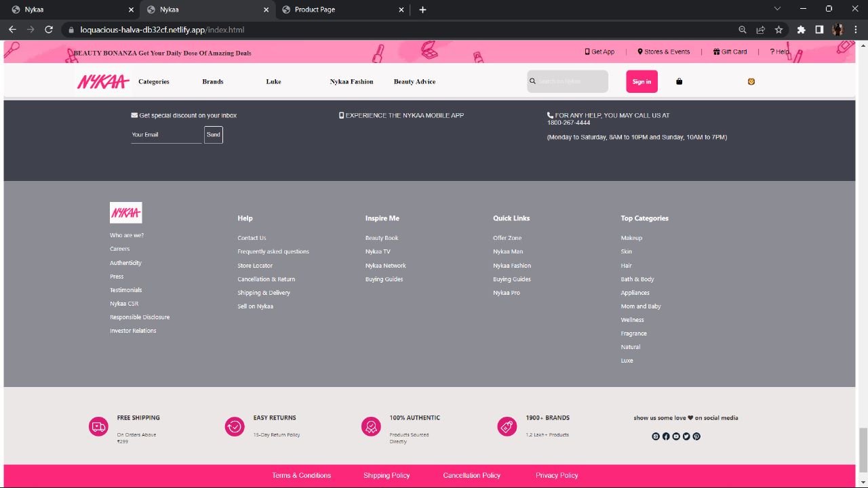The height and width of the screenshot is (488, 868).
Task: Click the Easy Returns checkmark icon
Action: point(235,426)
